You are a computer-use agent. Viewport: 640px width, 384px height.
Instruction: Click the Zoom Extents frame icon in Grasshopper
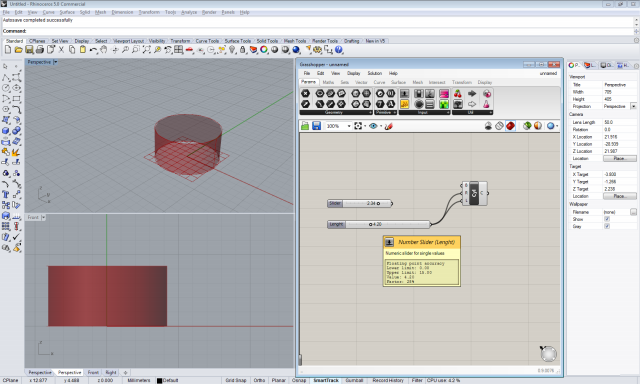click(x=358, y=126)
